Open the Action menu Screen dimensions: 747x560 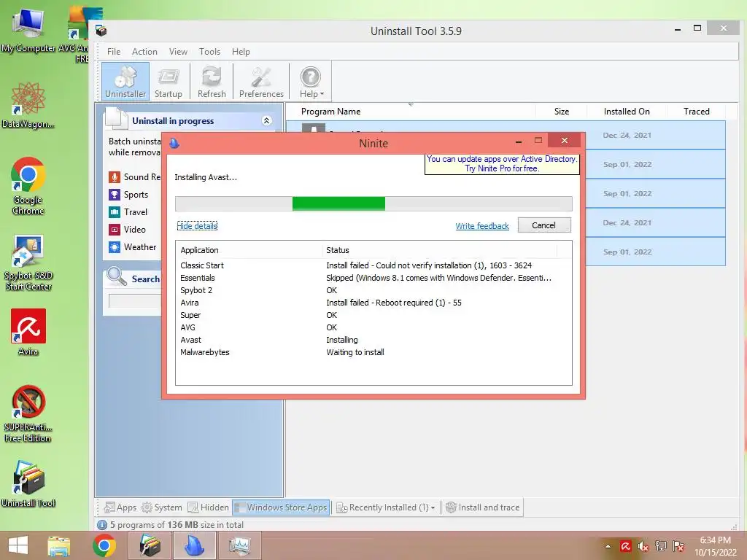(144, 52)
